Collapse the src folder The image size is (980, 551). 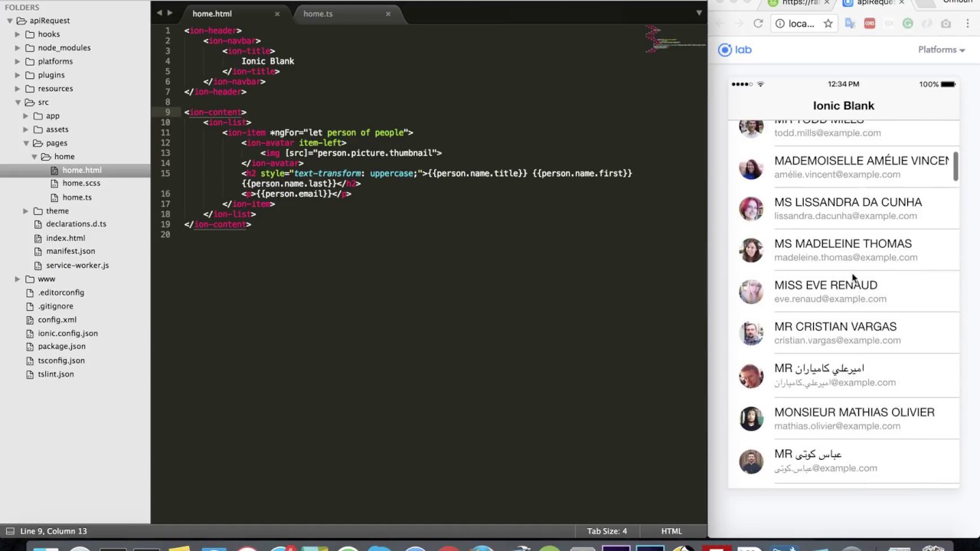[x=18, y=102]
